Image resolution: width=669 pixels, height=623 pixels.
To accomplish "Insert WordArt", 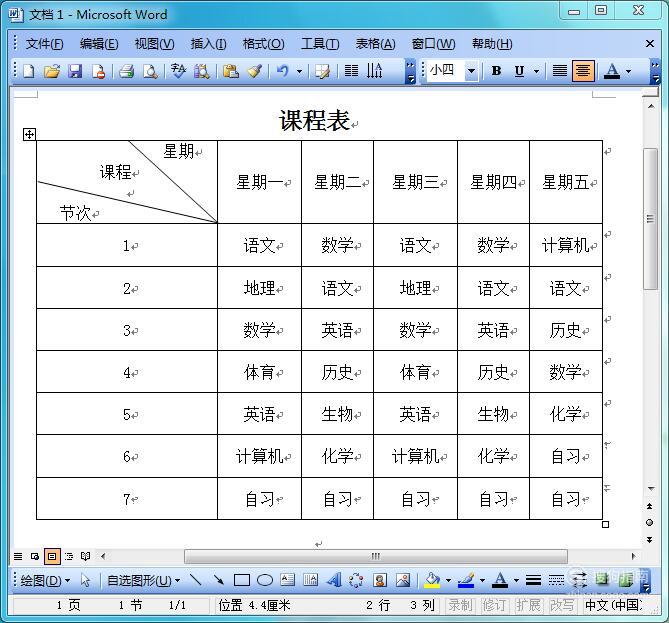I will (x=334, y=579).
